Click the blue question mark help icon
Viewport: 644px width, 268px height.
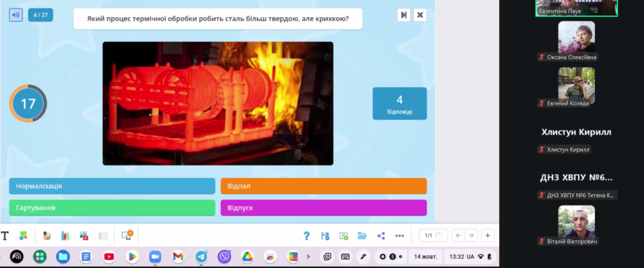[306, 236]
